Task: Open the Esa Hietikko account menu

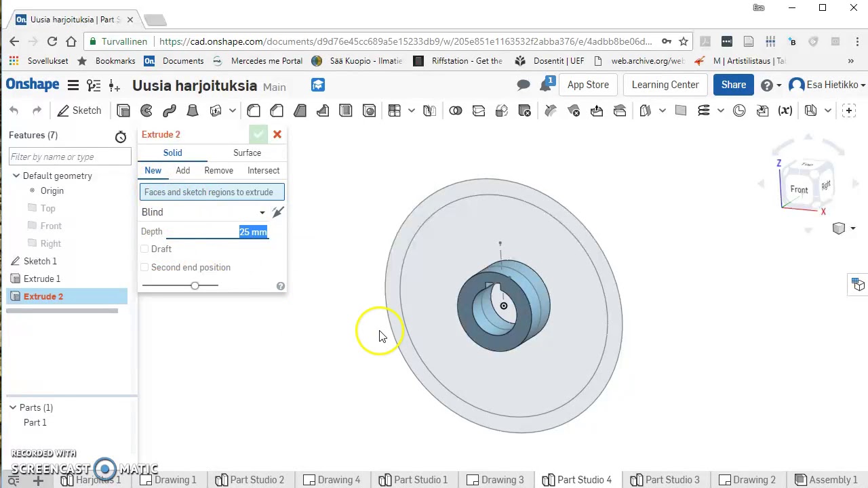Action: click(x=827, y=85)
